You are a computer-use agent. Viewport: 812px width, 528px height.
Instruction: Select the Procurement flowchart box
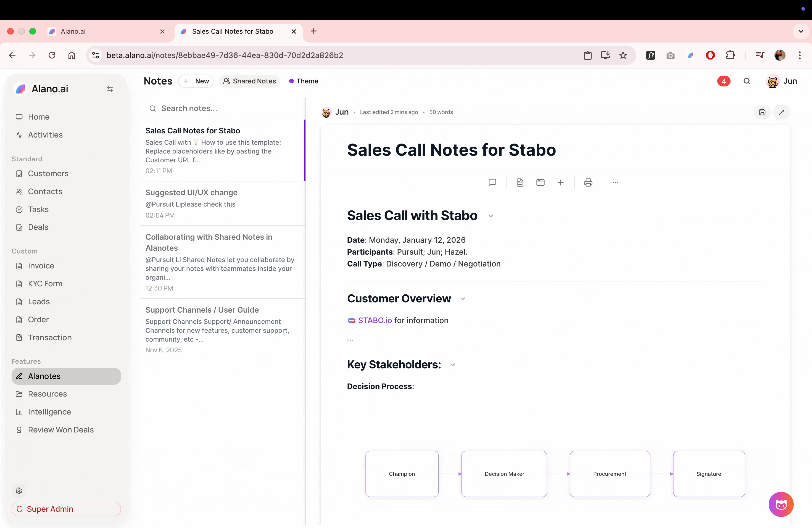click(610, 474)
